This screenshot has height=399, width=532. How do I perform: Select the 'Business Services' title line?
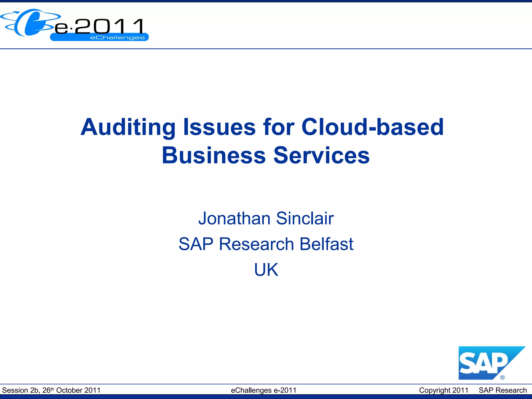(265, 155)
